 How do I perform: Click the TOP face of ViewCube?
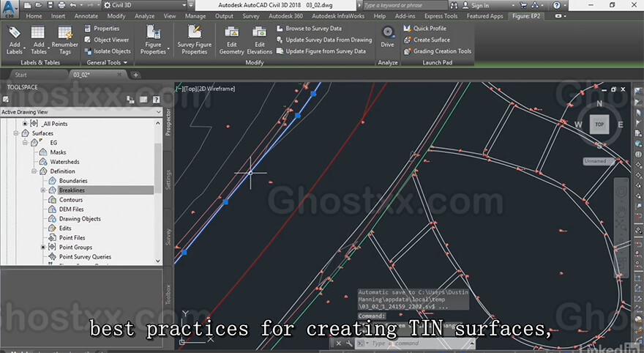click(x=599, y=125)
